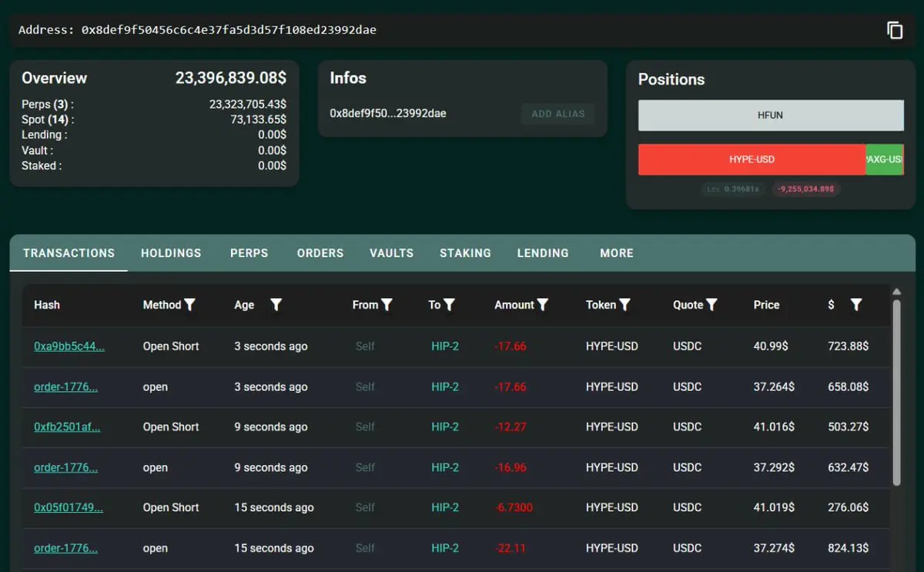Filter the Method column
Screen dimensions: 924x572
(x=190, y=305)
